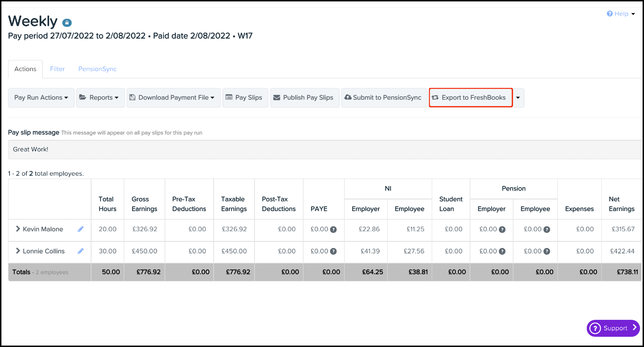Click Pension Employer info icon for Kevin Malone
This screenshot has height=347, width=644.
(x=502, y=229)
